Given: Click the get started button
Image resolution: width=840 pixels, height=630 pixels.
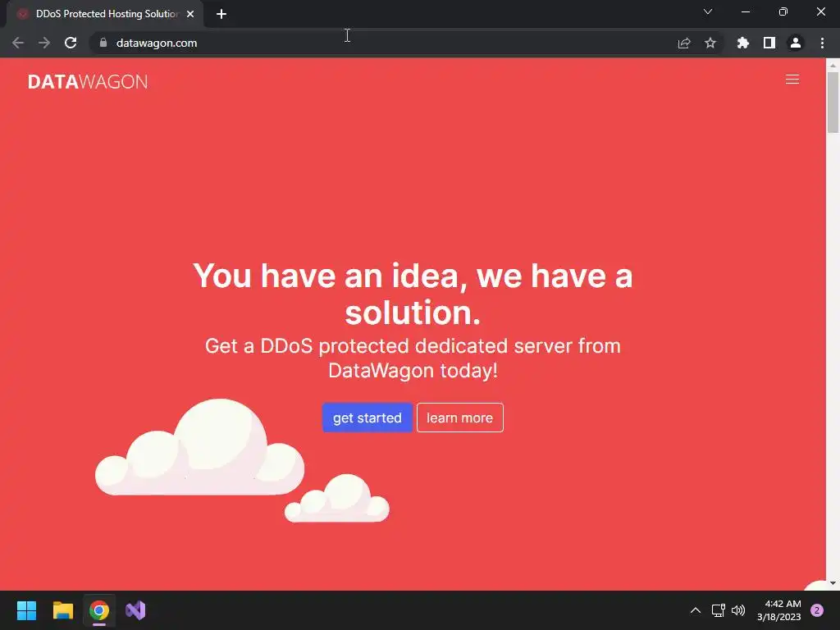Looking at the screenshot, I should coord(367,418).
